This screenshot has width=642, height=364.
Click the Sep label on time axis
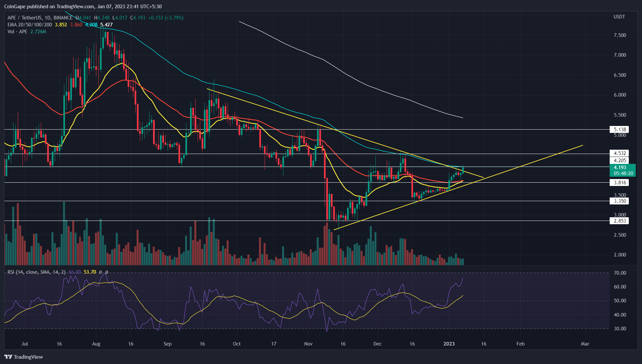[x=167, y=344]
